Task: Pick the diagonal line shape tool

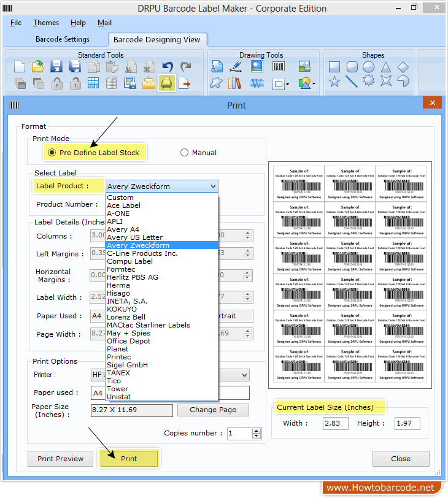Action: (352, 82)
